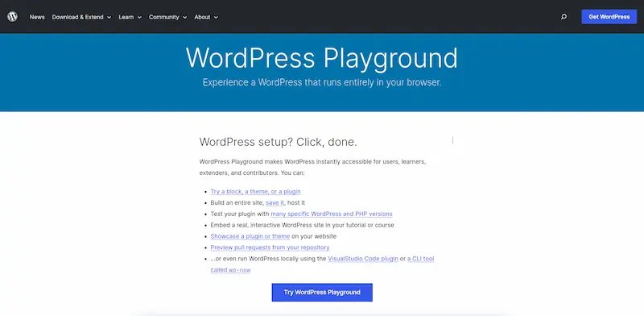Open the News menu item
The image size is (644, 316).
click(37, 17)
